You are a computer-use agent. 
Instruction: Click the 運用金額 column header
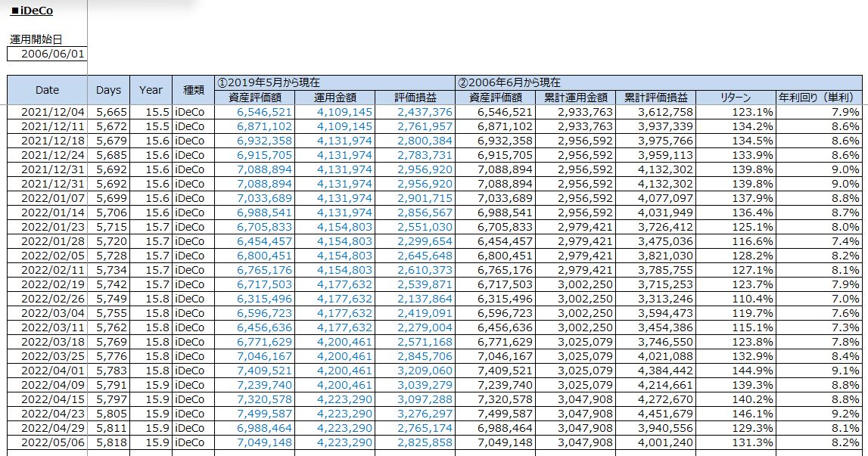coord(334,98)
